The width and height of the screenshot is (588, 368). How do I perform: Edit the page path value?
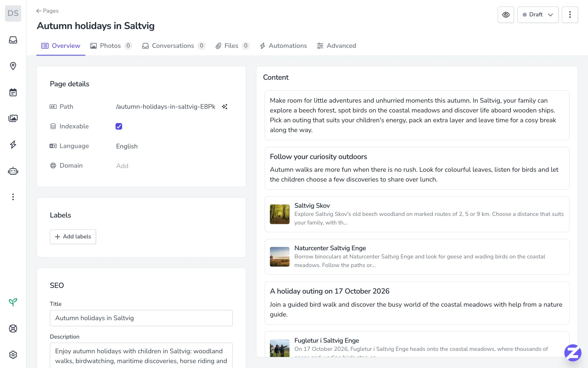pyautogui.click(x=166, y=107)
